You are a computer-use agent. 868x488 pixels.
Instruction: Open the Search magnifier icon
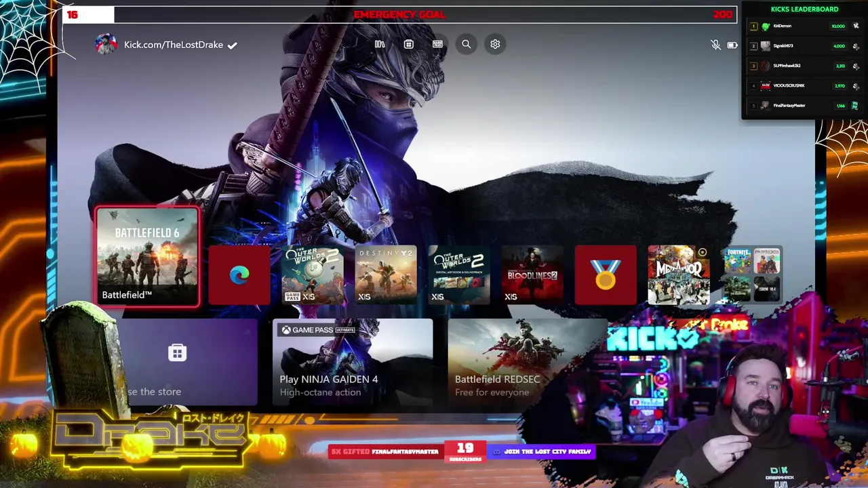[x=467, y=44]
